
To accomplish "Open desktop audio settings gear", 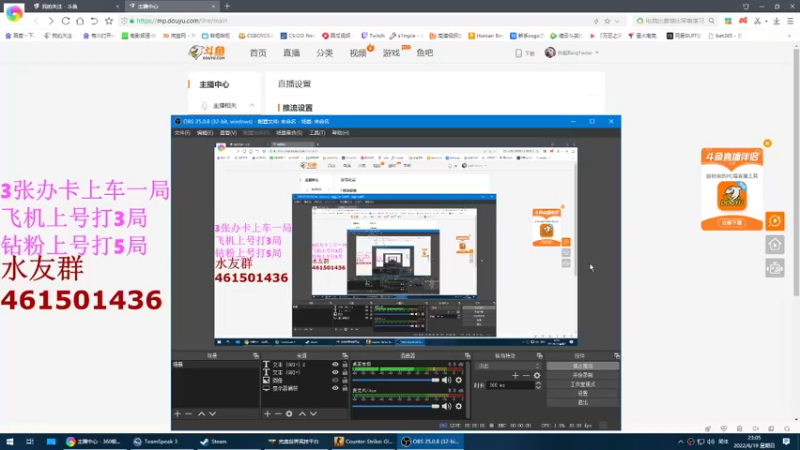I will (x=459, y=380).
